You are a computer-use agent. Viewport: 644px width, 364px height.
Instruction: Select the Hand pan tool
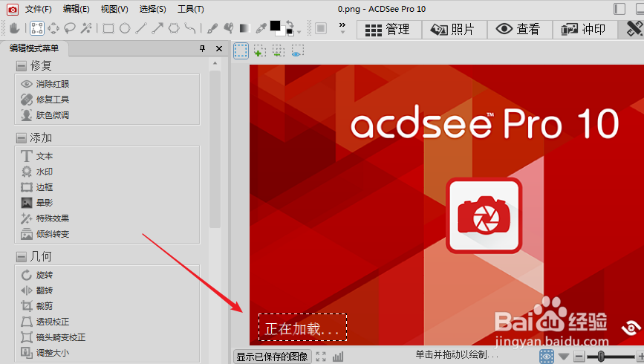15,28
